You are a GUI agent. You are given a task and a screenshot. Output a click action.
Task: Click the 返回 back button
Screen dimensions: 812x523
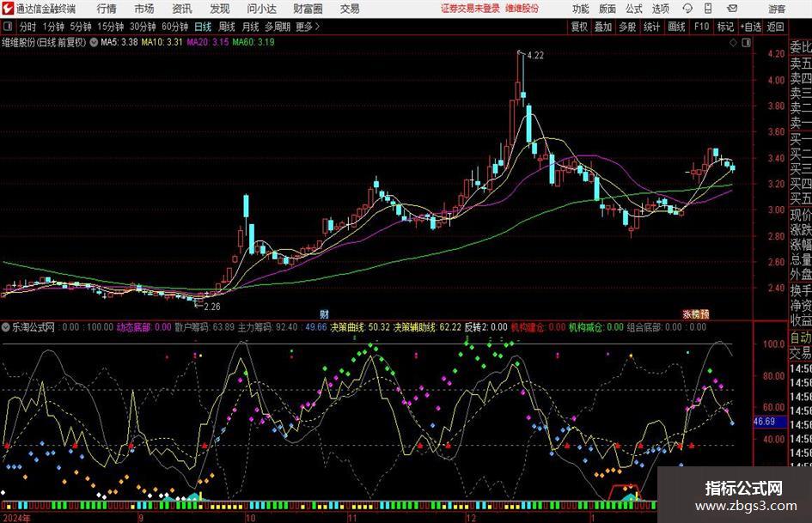pos(775,27)
